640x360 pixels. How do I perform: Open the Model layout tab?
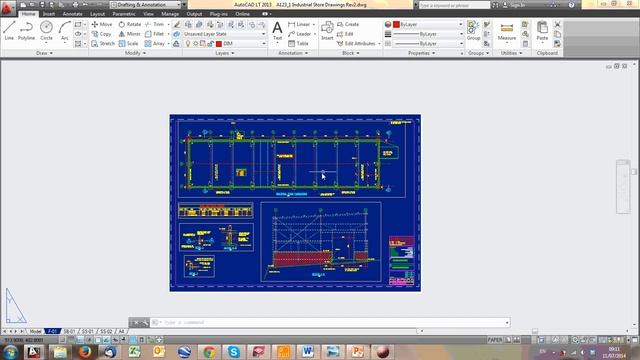(x=36, y=331)
